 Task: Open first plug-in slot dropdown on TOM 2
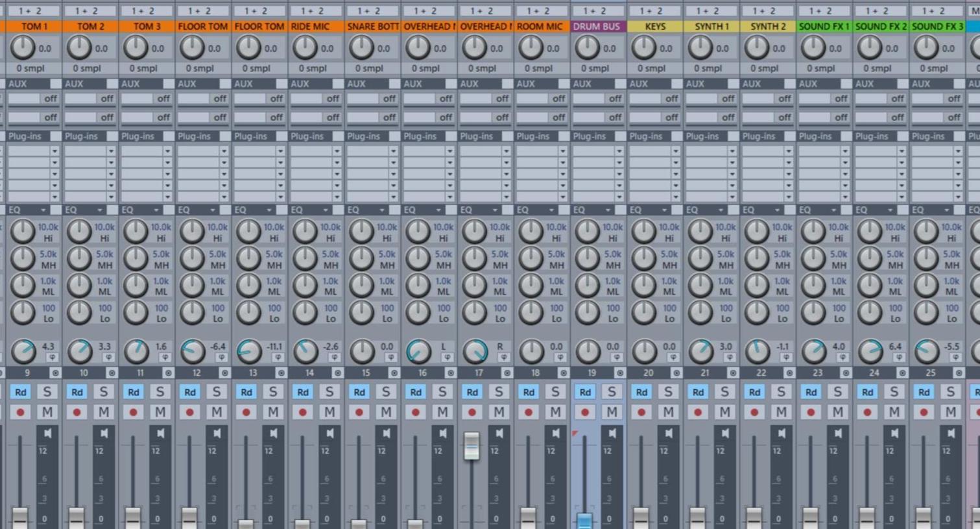point(111,151)
